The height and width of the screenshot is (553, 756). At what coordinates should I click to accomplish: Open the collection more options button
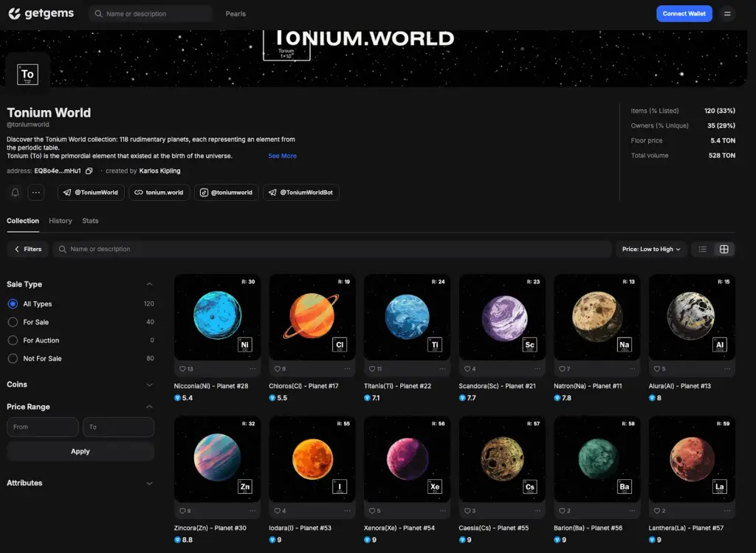tap(36, 193)
